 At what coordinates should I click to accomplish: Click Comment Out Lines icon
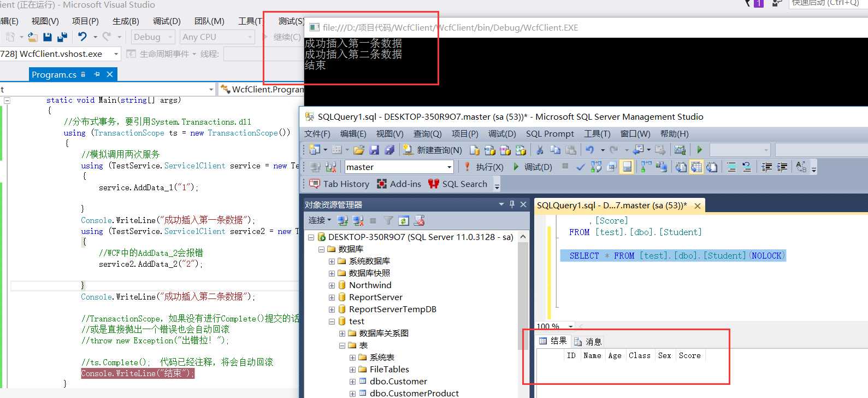tap(731, 167)
